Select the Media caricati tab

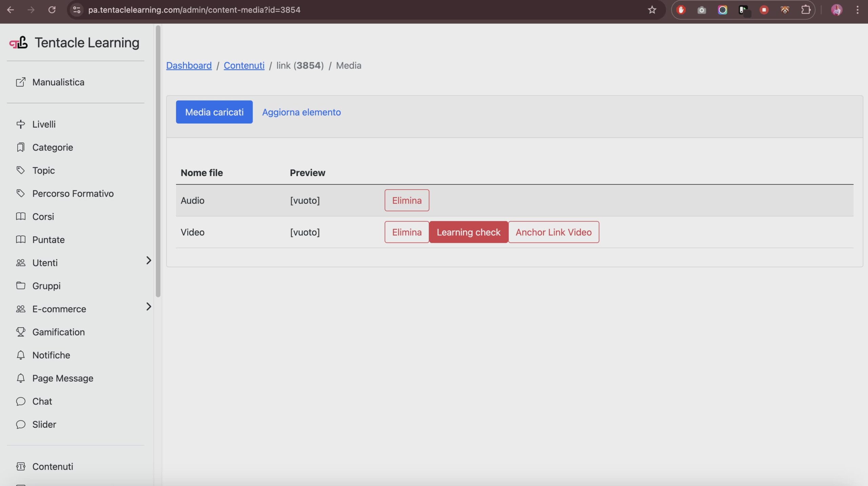click(214, 112)
